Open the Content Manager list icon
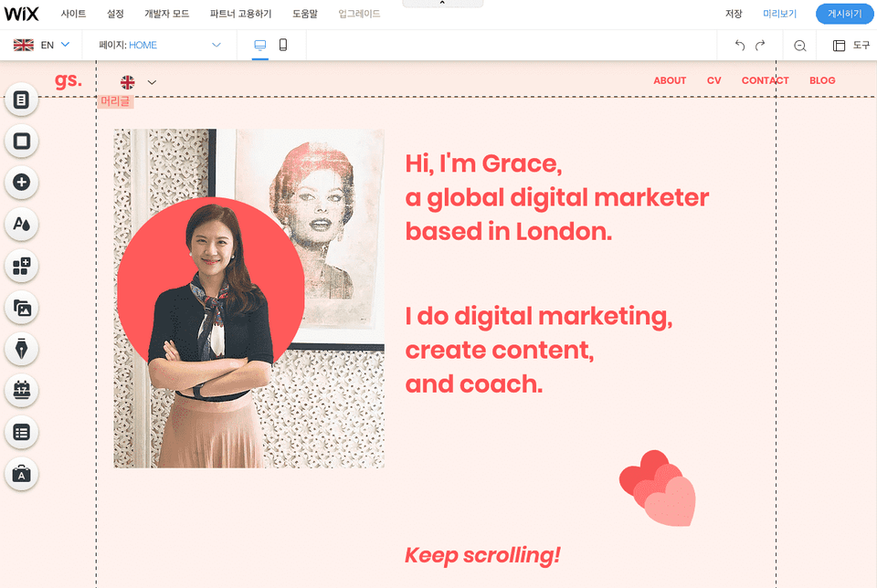The image size is (877, 588). [x=21, y=432]
